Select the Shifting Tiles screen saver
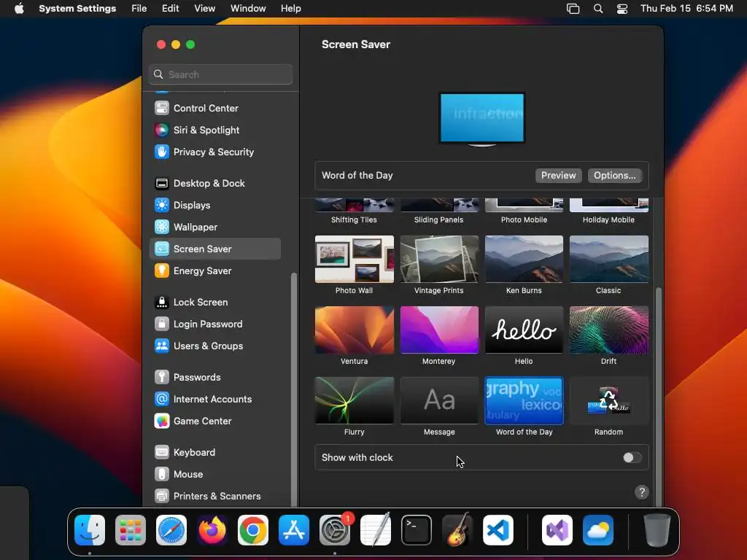Viewport: 747px width, 560px height. [x=354, y=211]
